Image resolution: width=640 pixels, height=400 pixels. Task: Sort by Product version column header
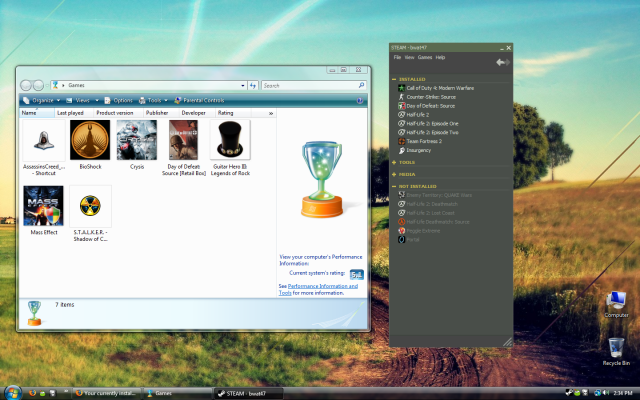tap(118, 113)
